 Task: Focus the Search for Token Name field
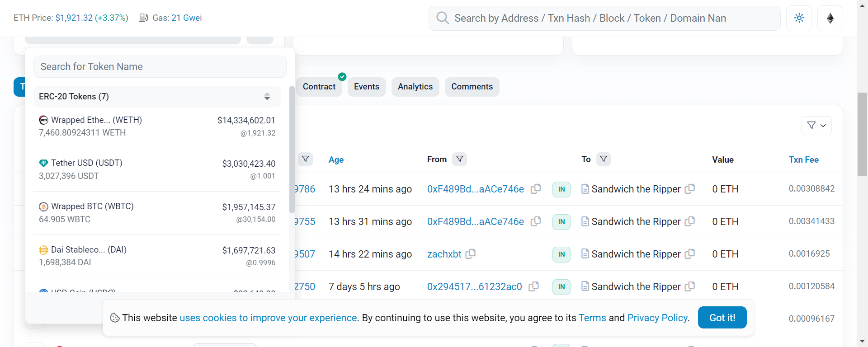coord(160,67)
